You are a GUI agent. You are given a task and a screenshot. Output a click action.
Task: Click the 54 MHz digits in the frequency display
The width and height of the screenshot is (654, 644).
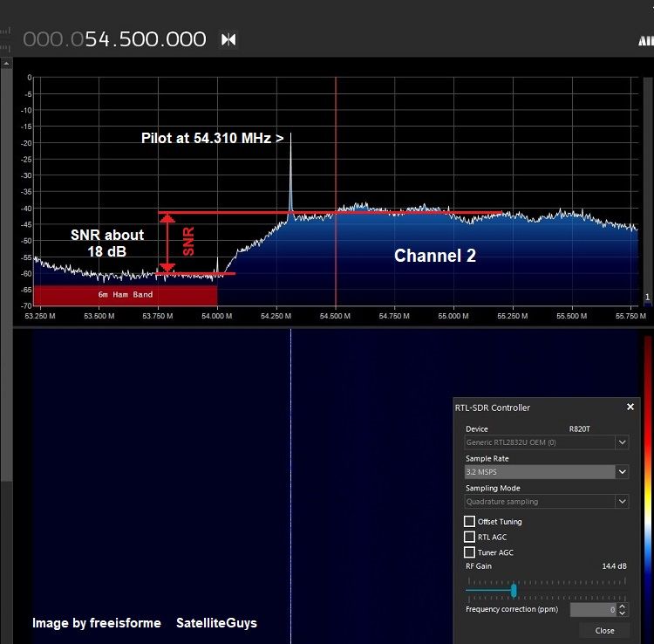pos(97,39)
